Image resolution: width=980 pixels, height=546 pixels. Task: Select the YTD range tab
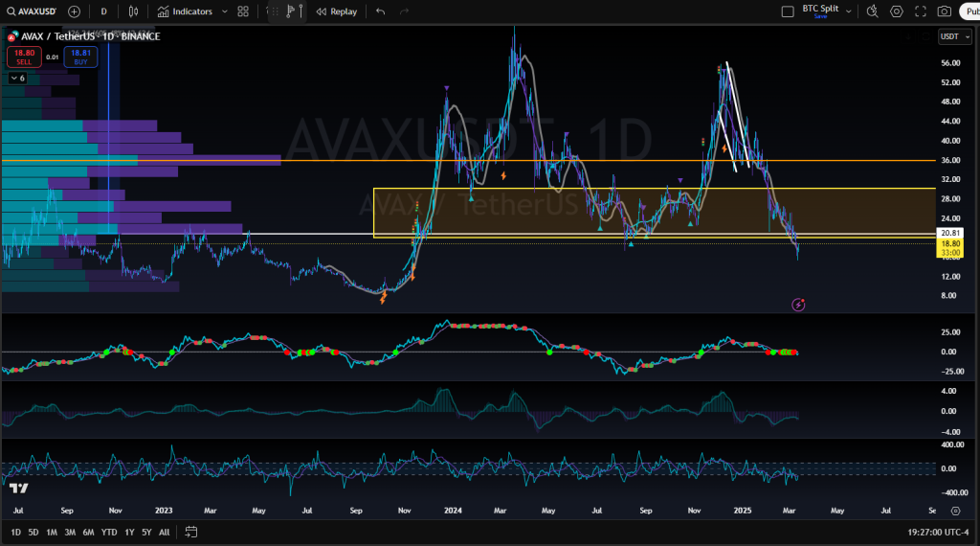109,533
